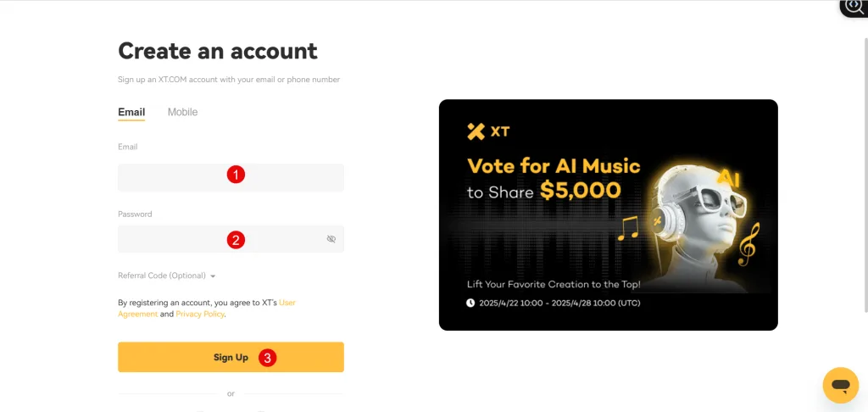Click the magnifier icon at top-right corner
This screenshot has width=868, height=412.
(854, 7)
